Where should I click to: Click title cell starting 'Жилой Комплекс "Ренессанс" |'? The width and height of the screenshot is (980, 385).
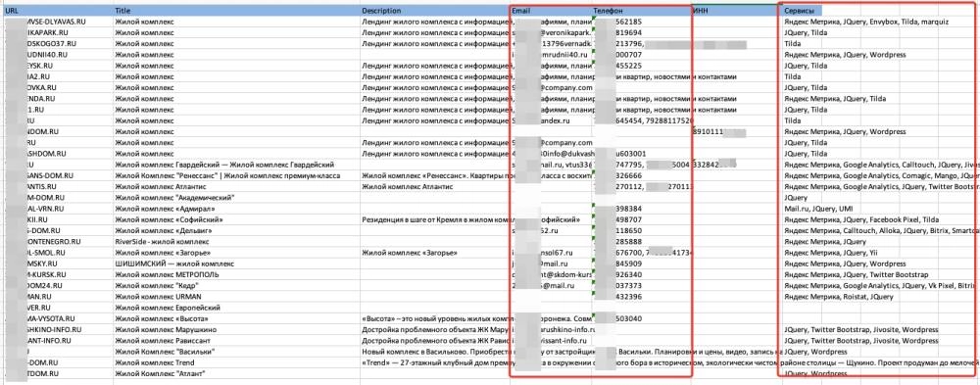[x=227, y=175]
